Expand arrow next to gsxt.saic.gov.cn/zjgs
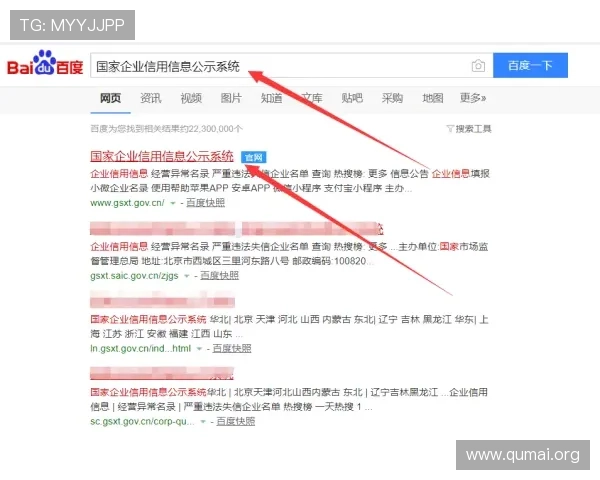The width and height of the screenshot is (600, 480). pos(187,276)
